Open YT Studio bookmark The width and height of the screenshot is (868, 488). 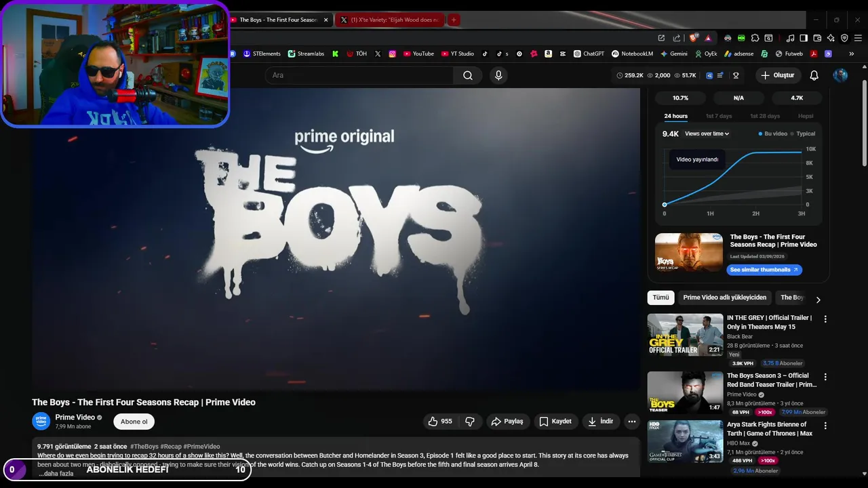458,54
